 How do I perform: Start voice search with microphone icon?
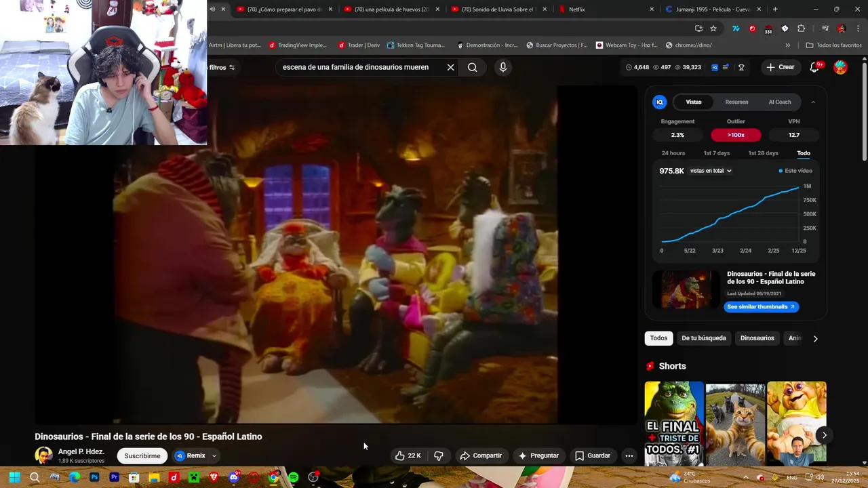(502, 67)
